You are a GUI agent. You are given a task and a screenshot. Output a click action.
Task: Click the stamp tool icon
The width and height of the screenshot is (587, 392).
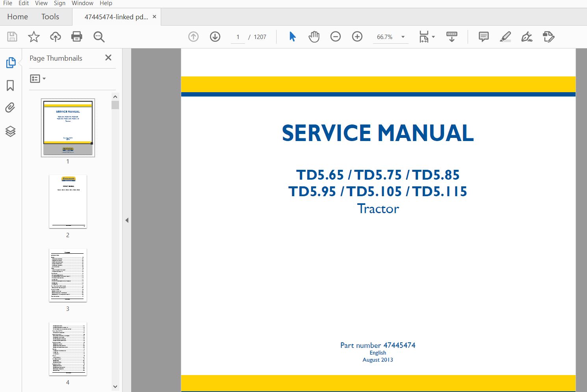pos(548,37)
